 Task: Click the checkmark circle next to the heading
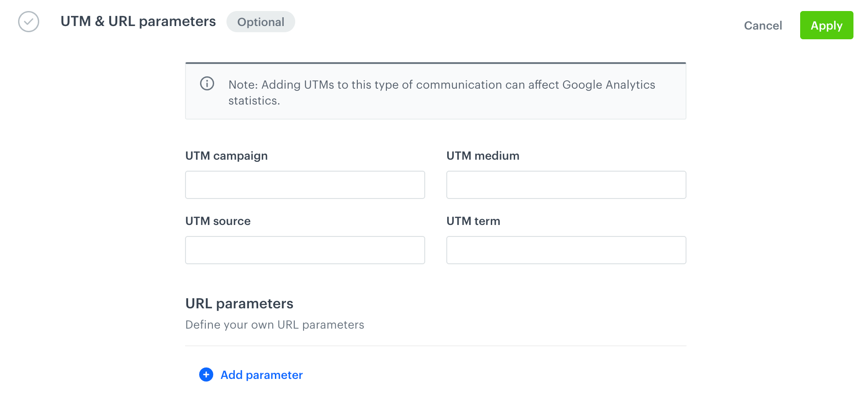(28, 21)
